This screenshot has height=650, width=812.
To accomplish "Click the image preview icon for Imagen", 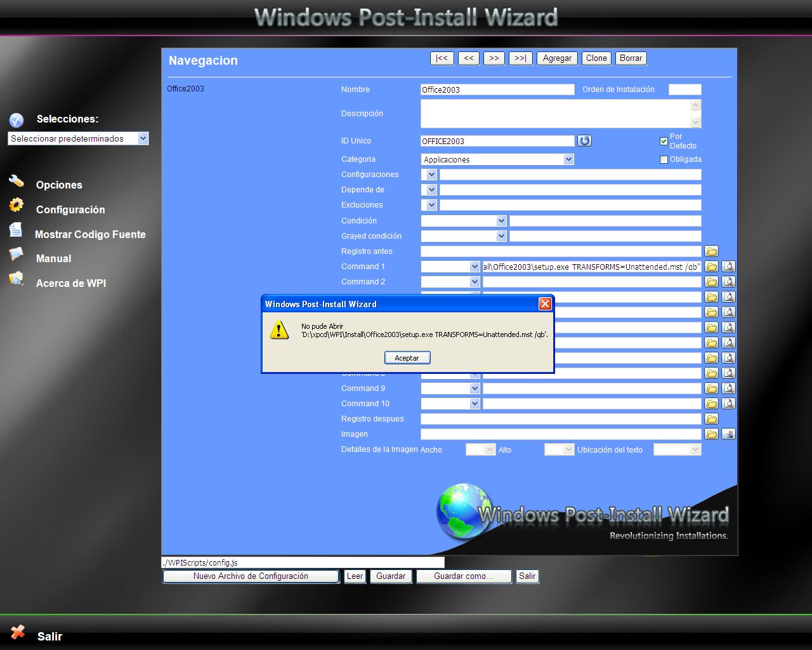I will [728, 434].
